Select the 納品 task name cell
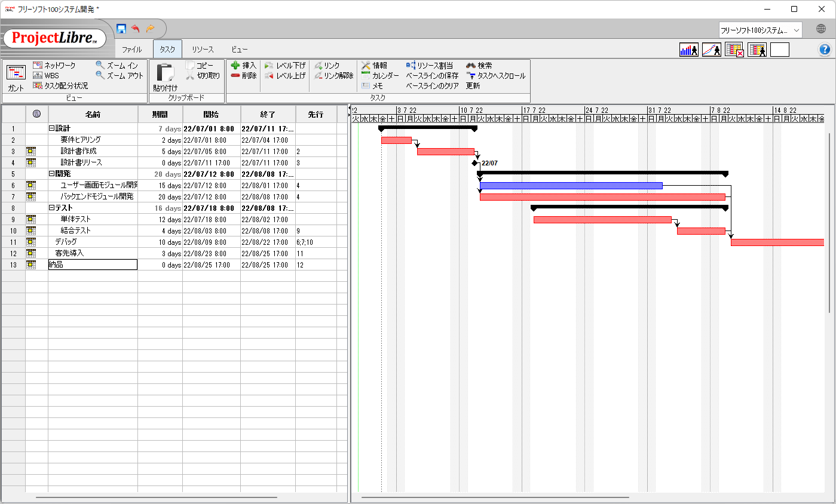This screenshot has height=504, width=836. point(93,265)
